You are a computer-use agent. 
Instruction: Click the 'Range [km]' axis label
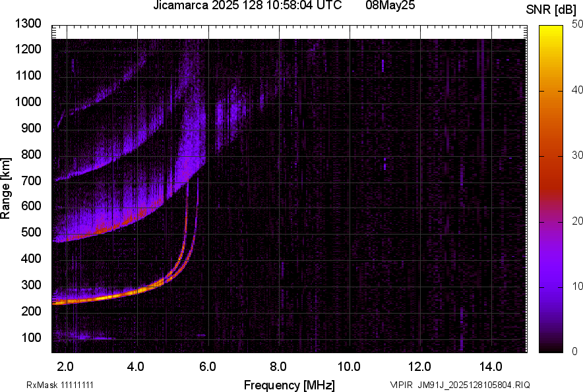(x=5, y=188)
